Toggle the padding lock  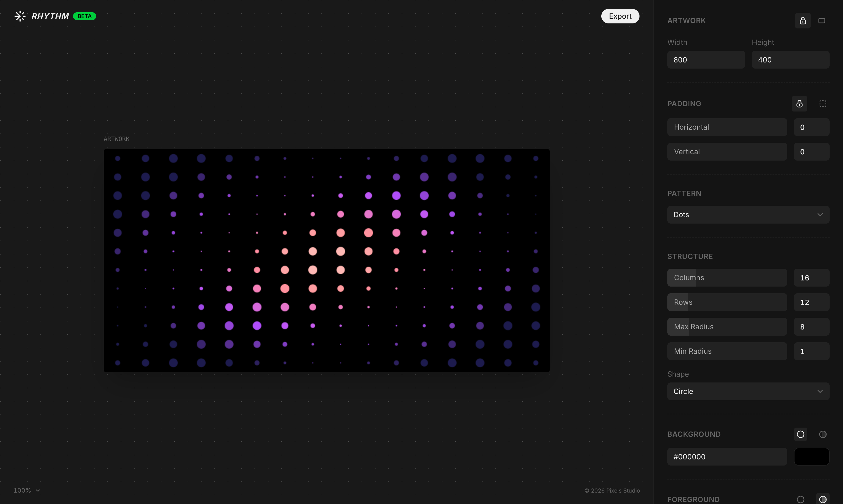pyautogui.click(x=799, y=104)
